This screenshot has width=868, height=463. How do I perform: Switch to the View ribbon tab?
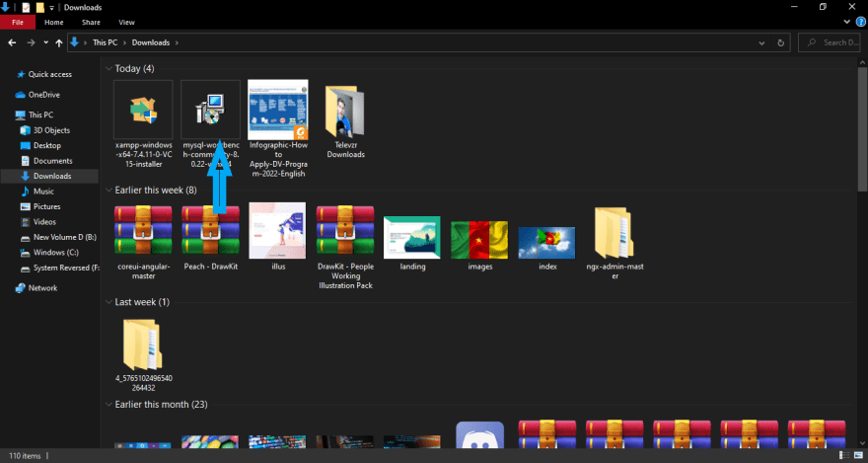coord(127,22)
